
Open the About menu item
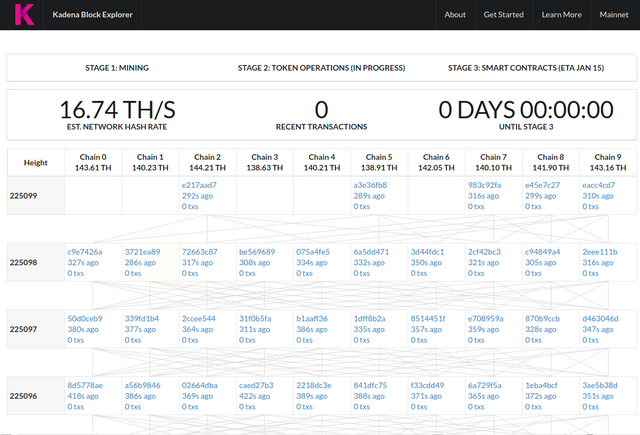click(x=455, y=15)
